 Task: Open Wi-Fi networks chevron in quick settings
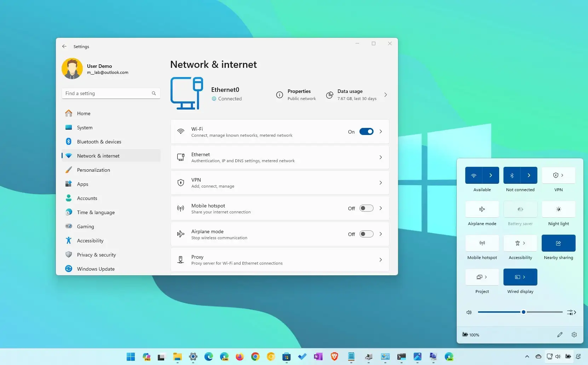491,175
